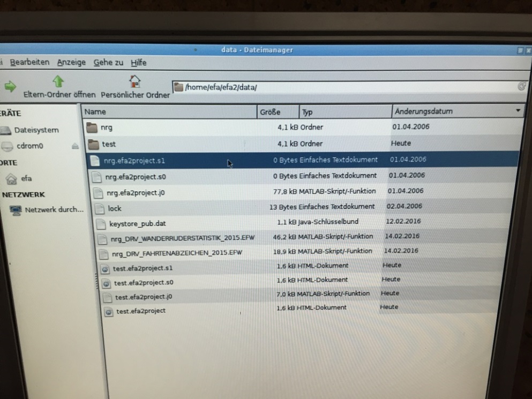
Task: Click the green forward arrow toolbar icon
Action: pos(10,86)
